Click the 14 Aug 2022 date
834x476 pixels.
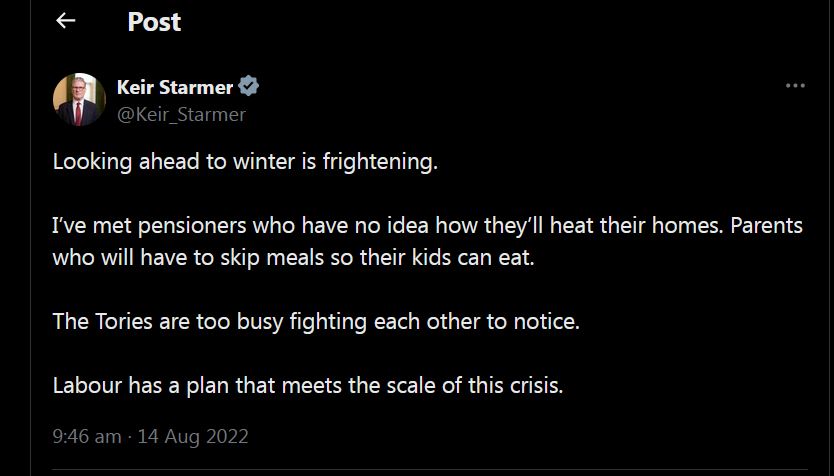click(194, 437)
